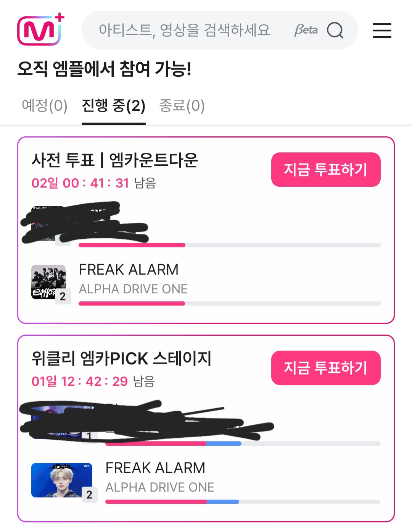
Task: Open the EUPHORIA album thumbnail ranked 2
Action: coord(48,282)
